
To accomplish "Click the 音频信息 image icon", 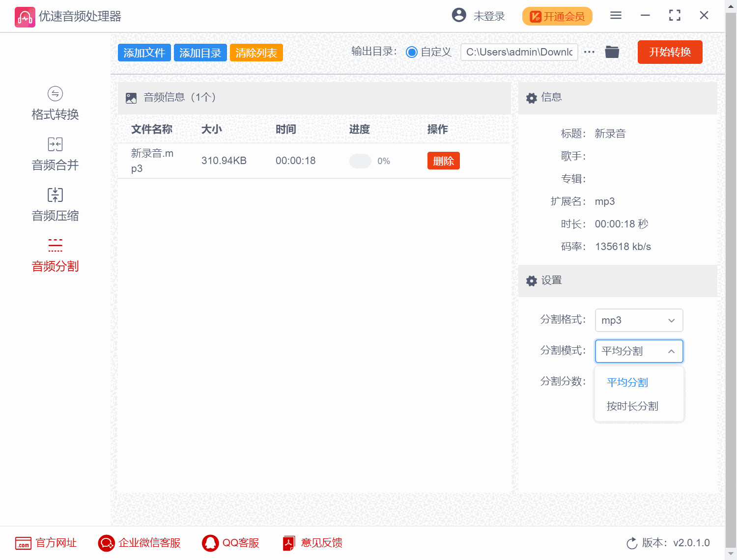I will (x=131, y=98).
